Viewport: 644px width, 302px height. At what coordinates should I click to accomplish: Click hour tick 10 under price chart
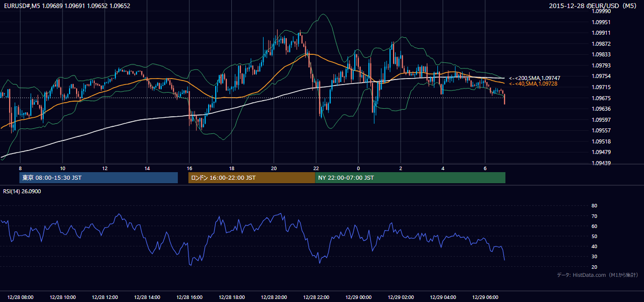click(62, 168)
